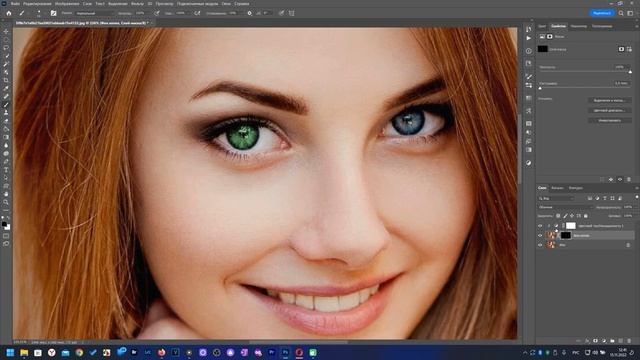640x360 pixels.
Task: Create a new group in Layers panel
Action: pyautogui.click(x=612, y=341)
